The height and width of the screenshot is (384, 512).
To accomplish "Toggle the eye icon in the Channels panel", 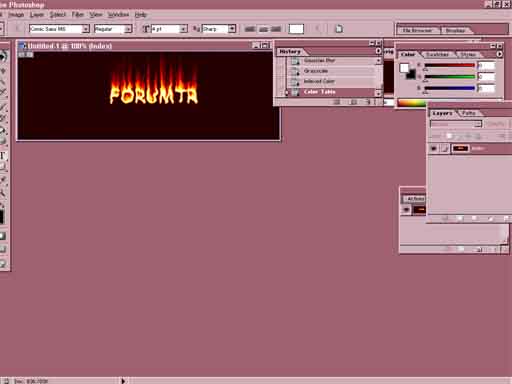I will 406,210.
